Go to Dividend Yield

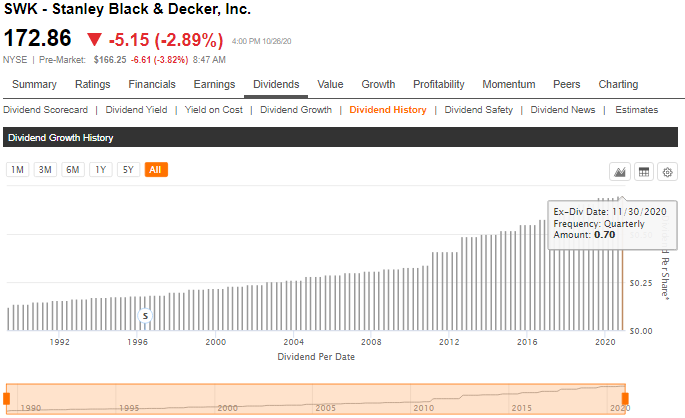coord(136,110)
